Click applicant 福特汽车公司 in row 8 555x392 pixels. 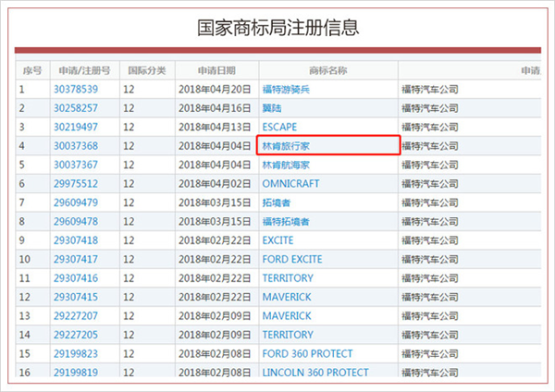pos(430,222)
